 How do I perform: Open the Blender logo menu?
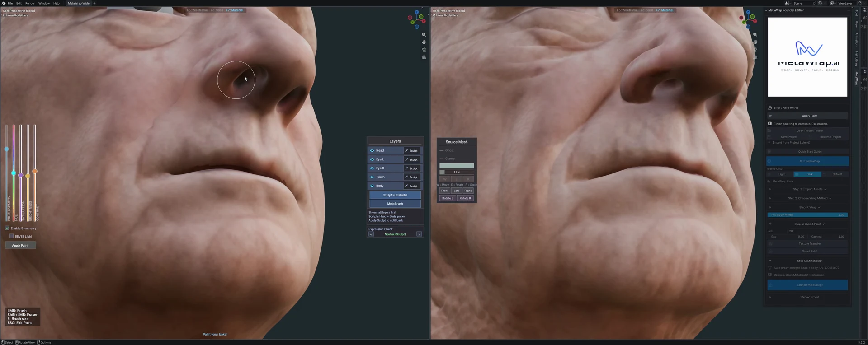point(4,3)
